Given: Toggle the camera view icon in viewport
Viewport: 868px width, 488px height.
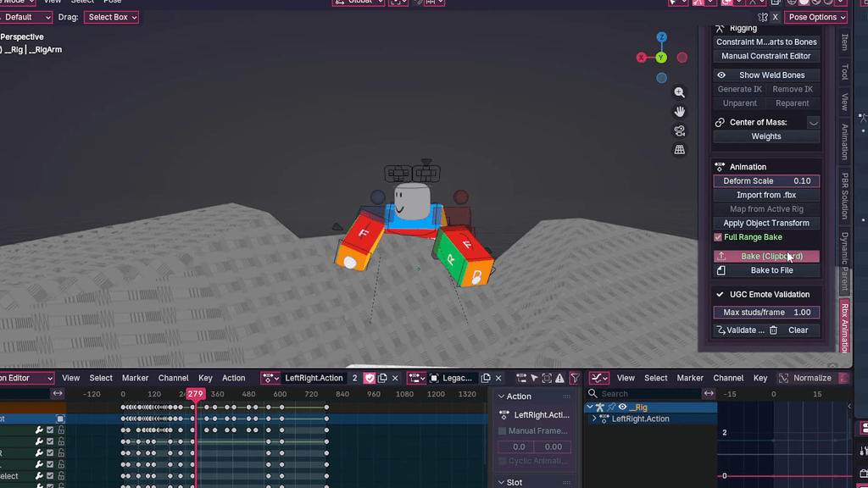Looking at the screenshot, I should coord(679,130).
